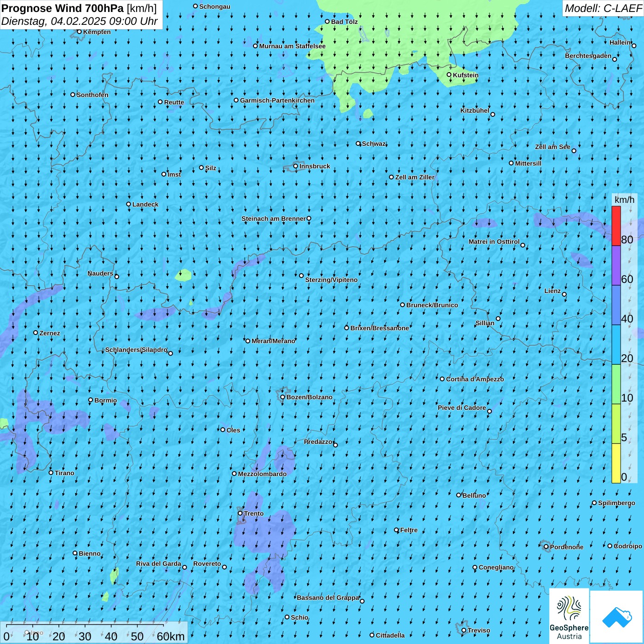This screenshot has width=644, height=644.
Task: Click the 'Cles' label
Action: pyautogui.click(x=233, y=430)
